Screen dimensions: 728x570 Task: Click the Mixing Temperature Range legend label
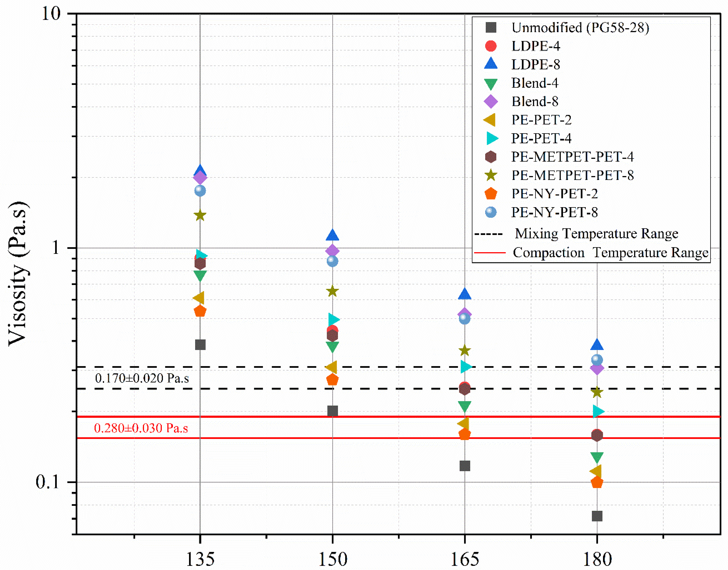point(596,234)
